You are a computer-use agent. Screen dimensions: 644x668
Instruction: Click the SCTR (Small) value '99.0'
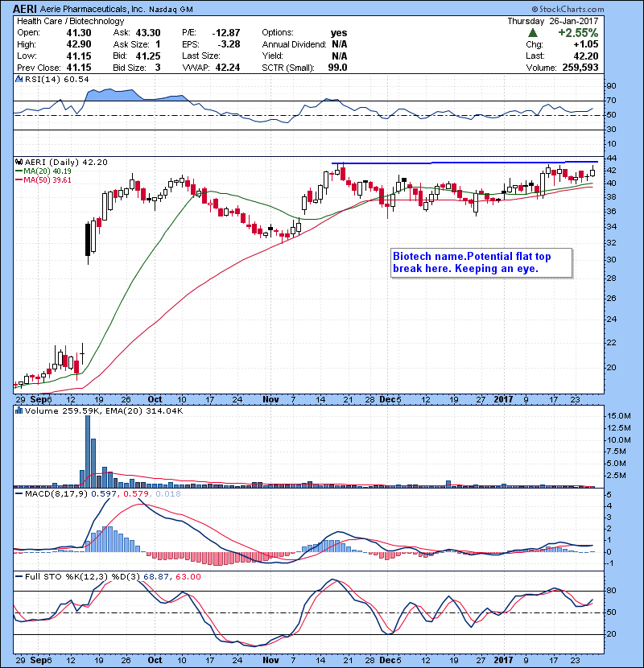[x=337, y=68]
